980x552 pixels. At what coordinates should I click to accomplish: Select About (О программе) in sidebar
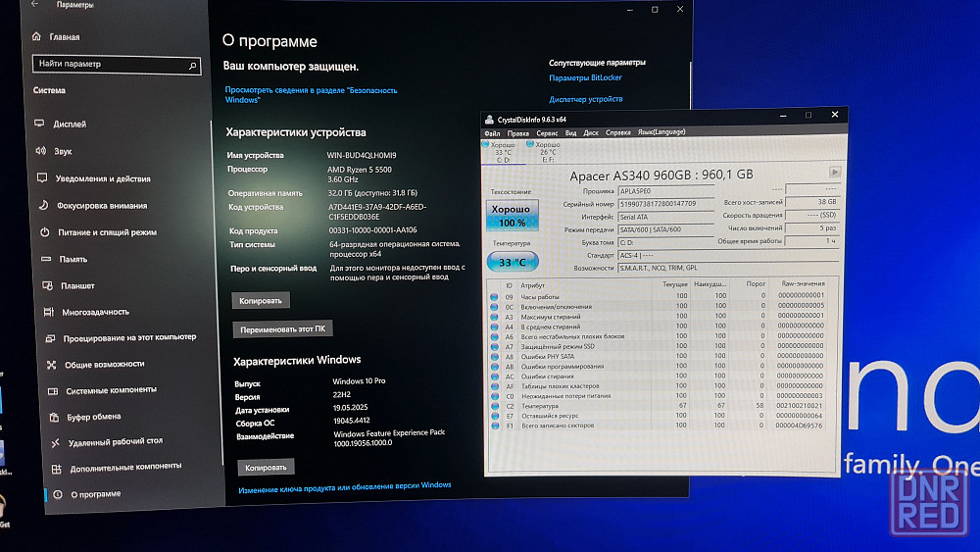pyautogui.click(x=87, y=494)
